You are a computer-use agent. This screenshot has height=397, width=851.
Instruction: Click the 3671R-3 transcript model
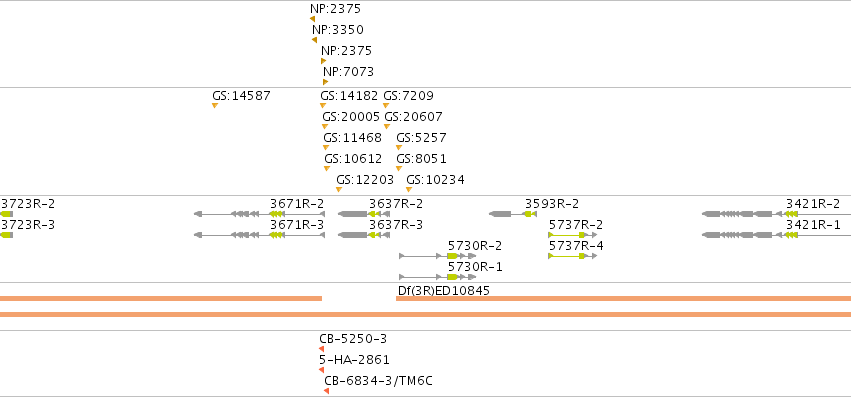259,235
